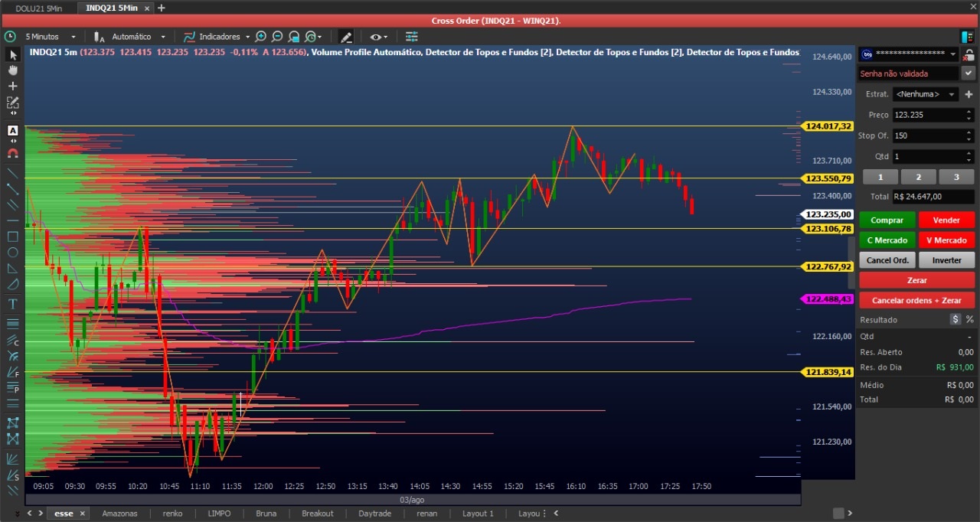The width and height of the screenshot is (980, 522).
Task: Switch to the DOLU21 5Min tab
Action: click(38, 8)
